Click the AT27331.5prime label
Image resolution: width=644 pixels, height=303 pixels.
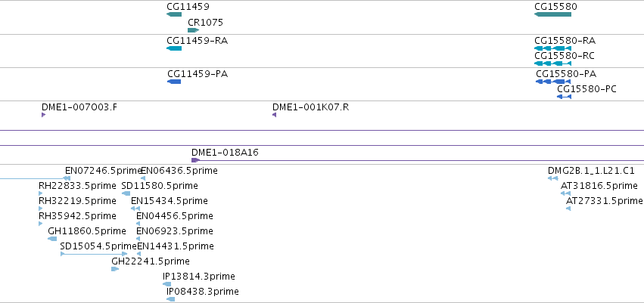tap(604, 200)
